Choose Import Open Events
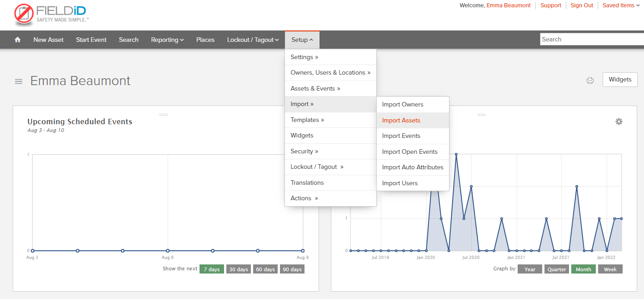This screenshot has width=644, height=299. point(413,152)
